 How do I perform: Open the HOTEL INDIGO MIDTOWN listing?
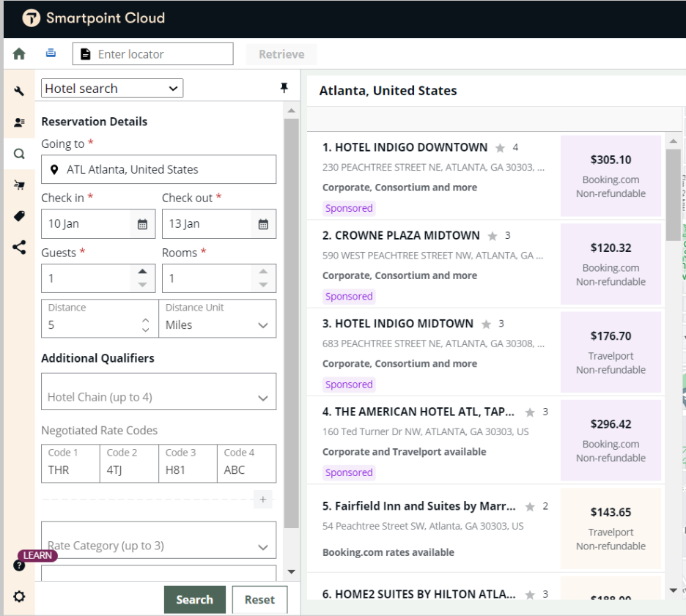398,324
